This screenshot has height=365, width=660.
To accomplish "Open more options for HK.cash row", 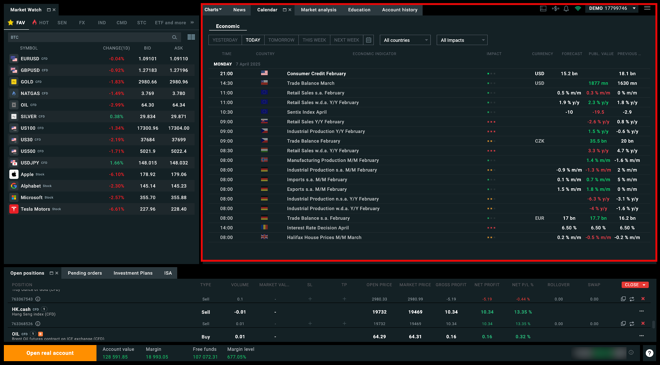I will click(641, 312).
